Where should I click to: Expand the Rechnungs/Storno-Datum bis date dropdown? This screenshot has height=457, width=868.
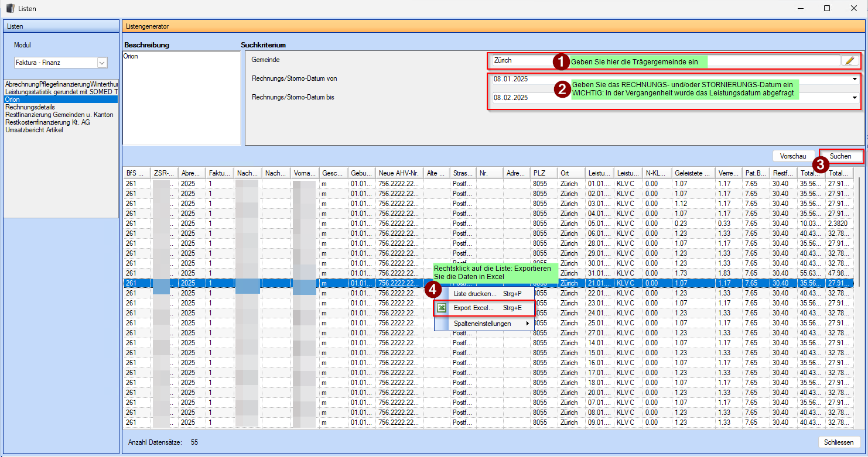855,98
